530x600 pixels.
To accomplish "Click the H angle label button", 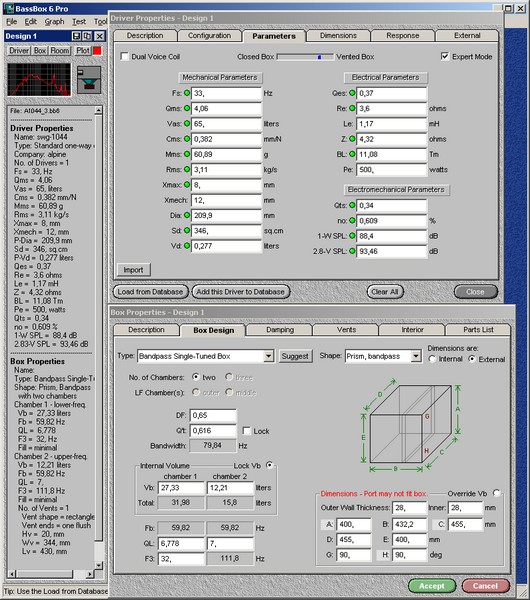I will (384, 555).
